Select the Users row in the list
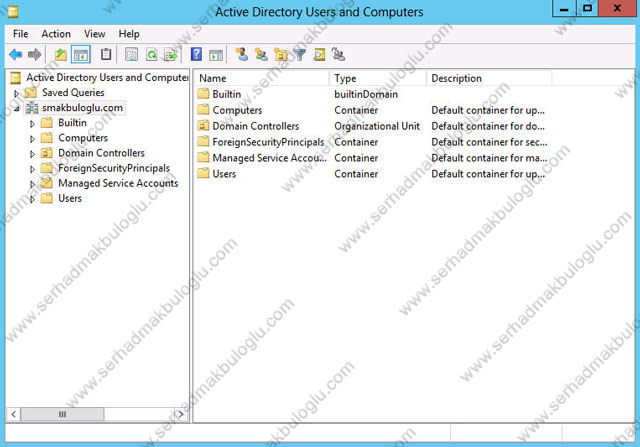640x447 pixels. pos(373,174)
